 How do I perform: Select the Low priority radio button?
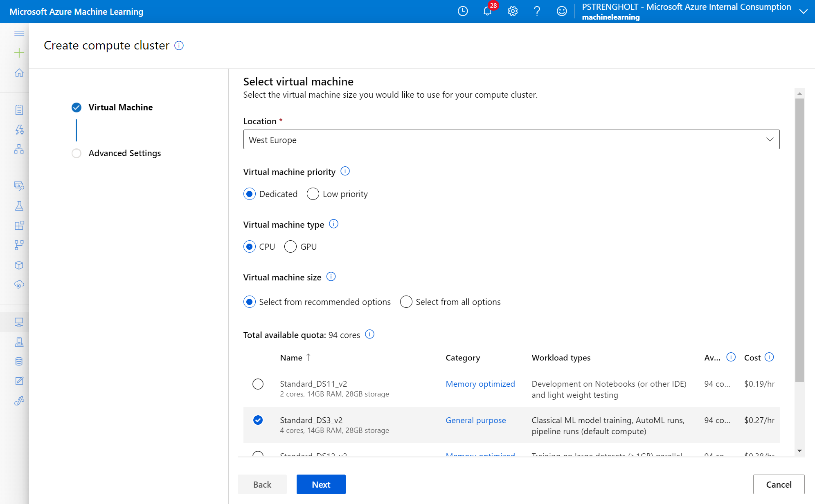[313, 194]
